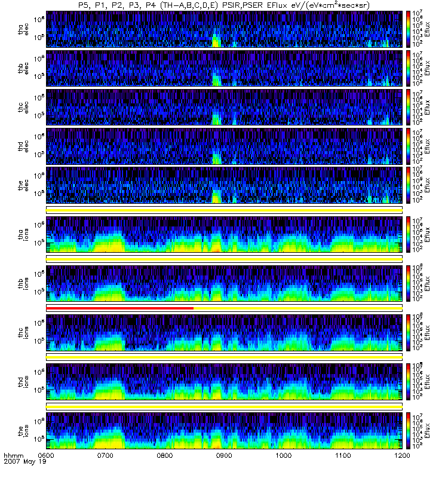Select the thb elec spectrogram panel
Image resolution: width=448 pixels, height=478 pixels.
point(224,68)
